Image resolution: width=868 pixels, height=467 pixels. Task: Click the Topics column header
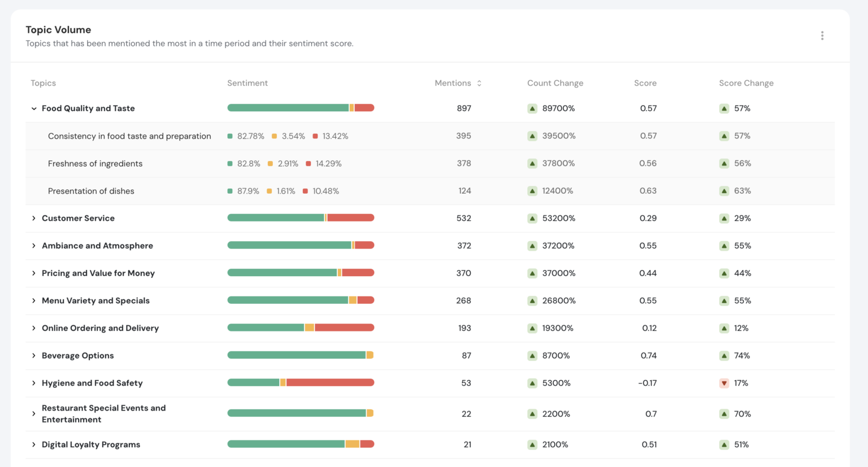click(44, 83)
